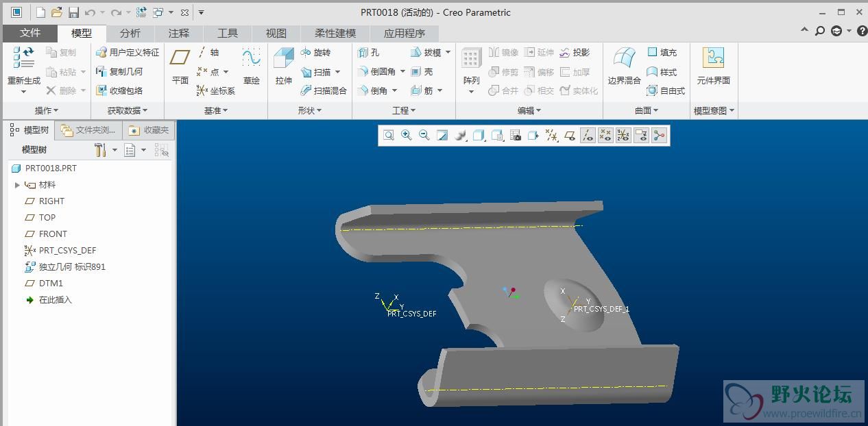Save the model with the floppy disk icon
This screenshot has width=868, height=426.
click(x=73, y=12)
